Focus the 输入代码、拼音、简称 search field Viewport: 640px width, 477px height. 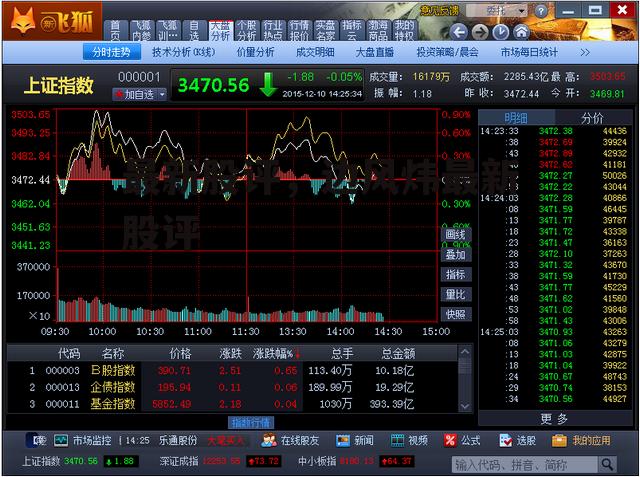coord(524,464)
